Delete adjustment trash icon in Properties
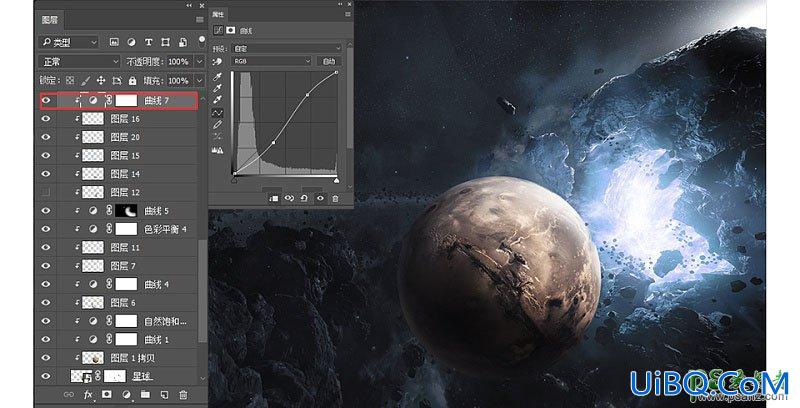Image resolution: width=800 pixels, height=408 pixels. (335, 198)
